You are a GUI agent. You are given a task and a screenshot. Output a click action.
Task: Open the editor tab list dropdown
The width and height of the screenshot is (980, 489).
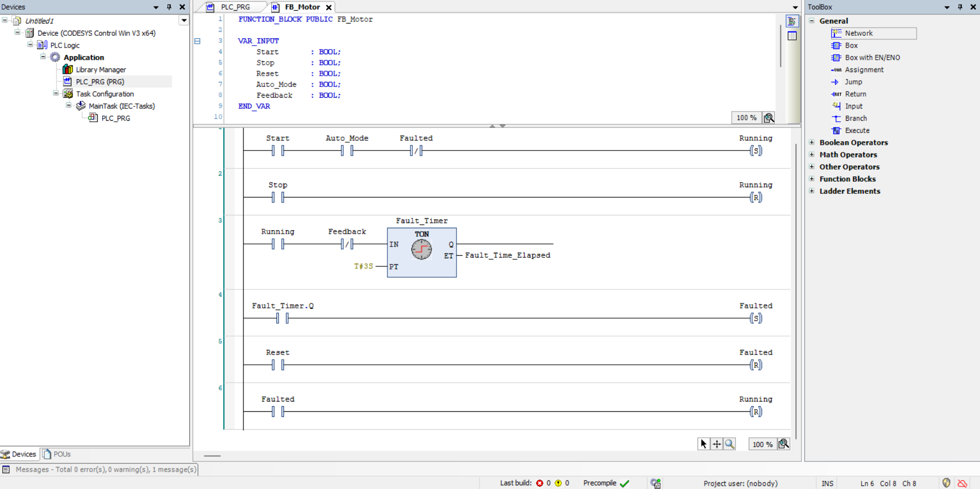[x=795, y=7]
